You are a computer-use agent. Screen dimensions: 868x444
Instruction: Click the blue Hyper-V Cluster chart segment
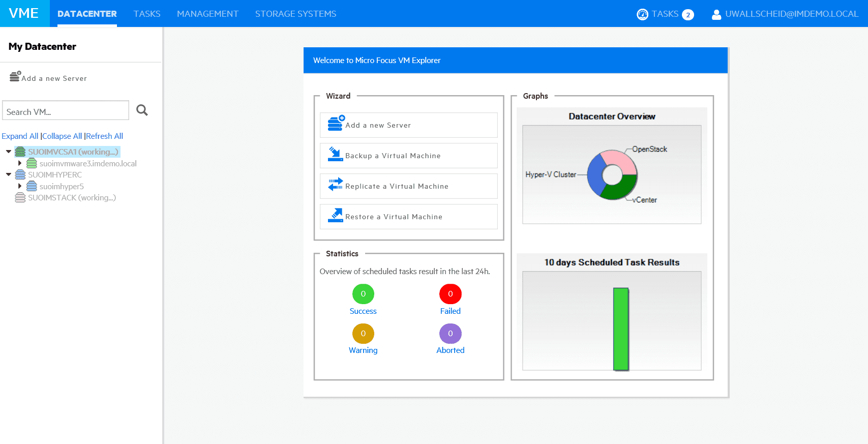pyautogui.click(x=595, y=175)
